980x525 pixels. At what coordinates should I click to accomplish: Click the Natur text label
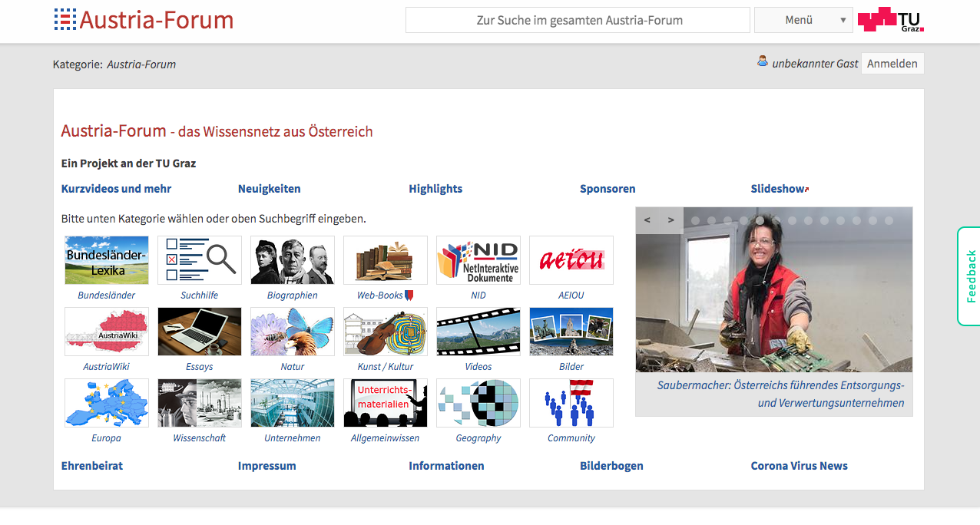293,367
